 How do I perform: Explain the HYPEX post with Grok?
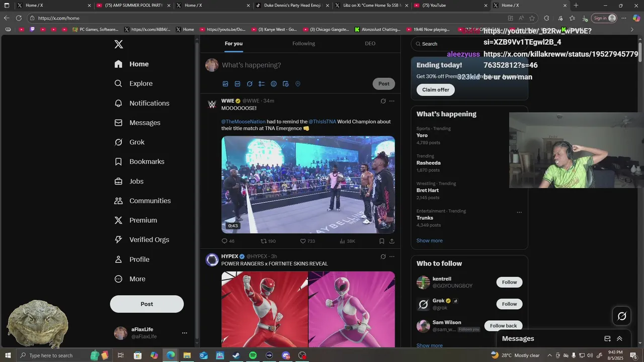pyautogui.click(x=383, y=256)
